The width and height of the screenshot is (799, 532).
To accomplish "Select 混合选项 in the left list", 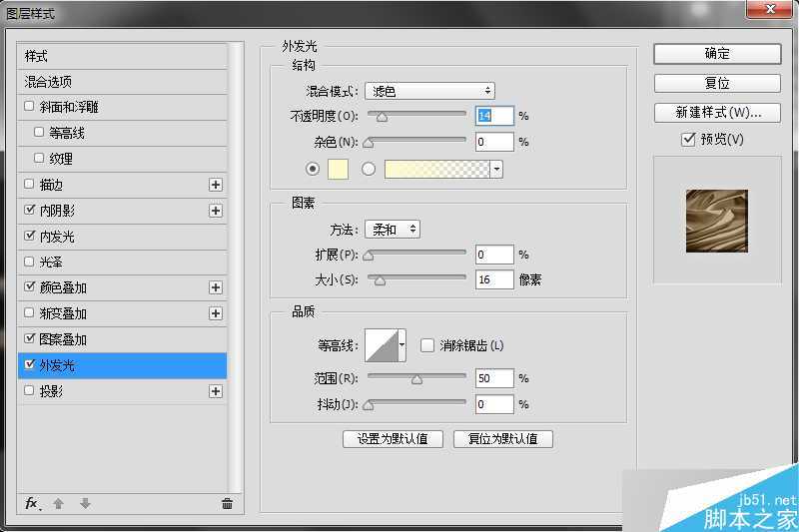I will pyautogui.click(x=49, y=82).
